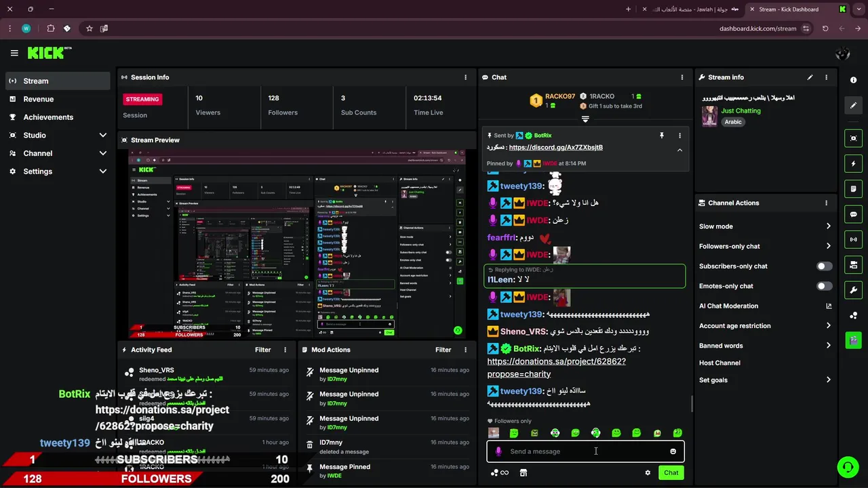Open a new browser tab with the plus button

(x=628, y=9)
